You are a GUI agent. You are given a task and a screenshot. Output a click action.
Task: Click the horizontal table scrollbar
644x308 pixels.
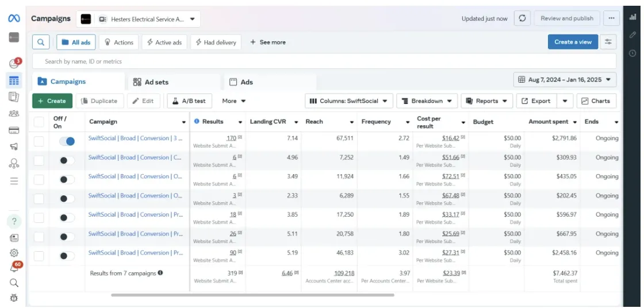(252, 295)
